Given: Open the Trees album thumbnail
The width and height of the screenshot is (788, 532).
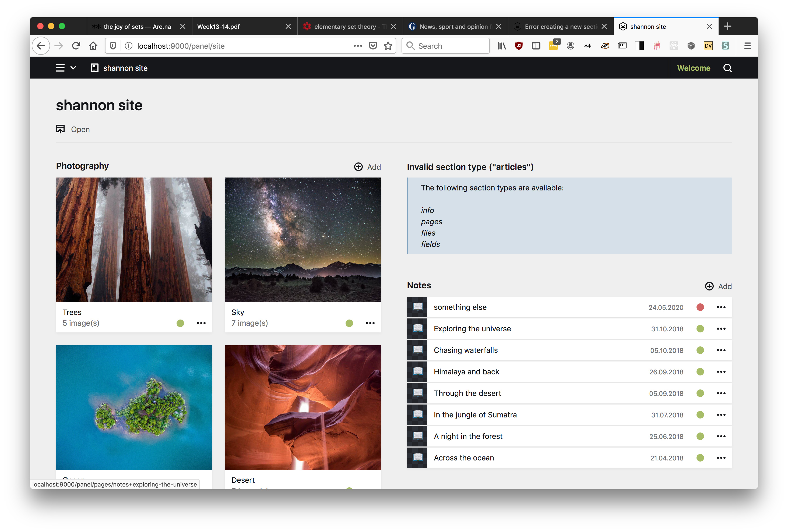Looking at the screenshot, I should [134, 240].
